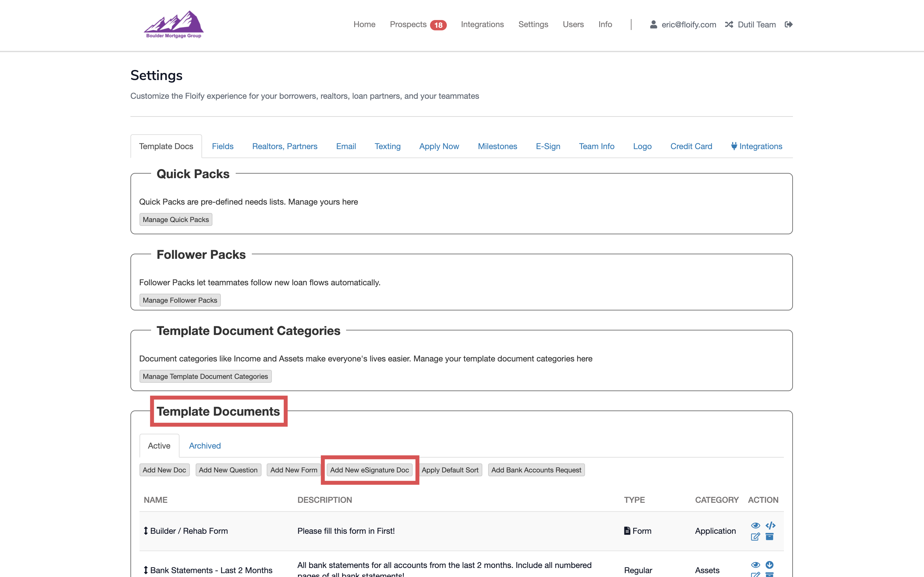Open the Archived template documents tab
Screen dimensions: 924x577
tap(205, 446)
